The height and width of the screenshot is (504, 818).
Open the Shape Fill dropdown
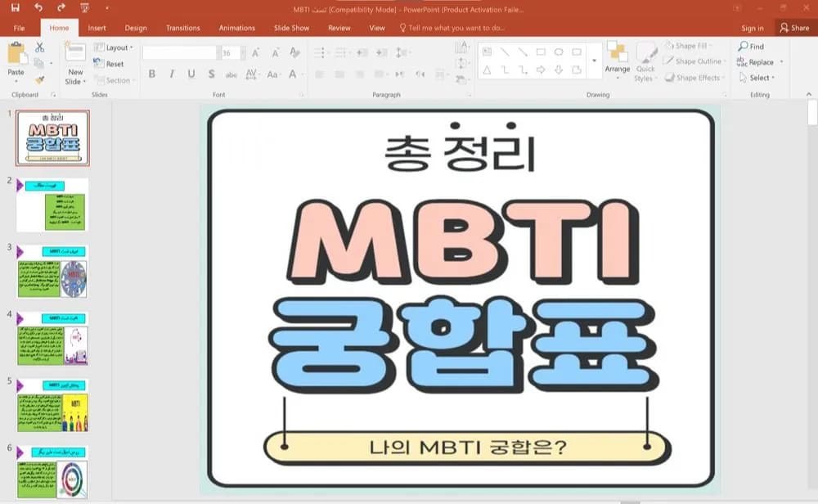[688, 46]
